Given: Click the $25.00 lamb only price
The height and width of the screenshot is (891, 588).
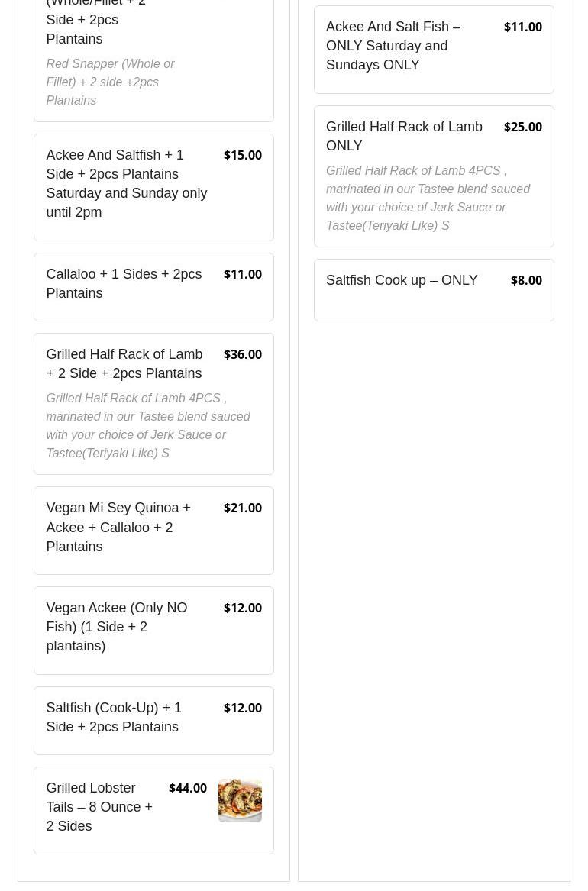Looking at the screenshot, I should click(x=522, y=127).
